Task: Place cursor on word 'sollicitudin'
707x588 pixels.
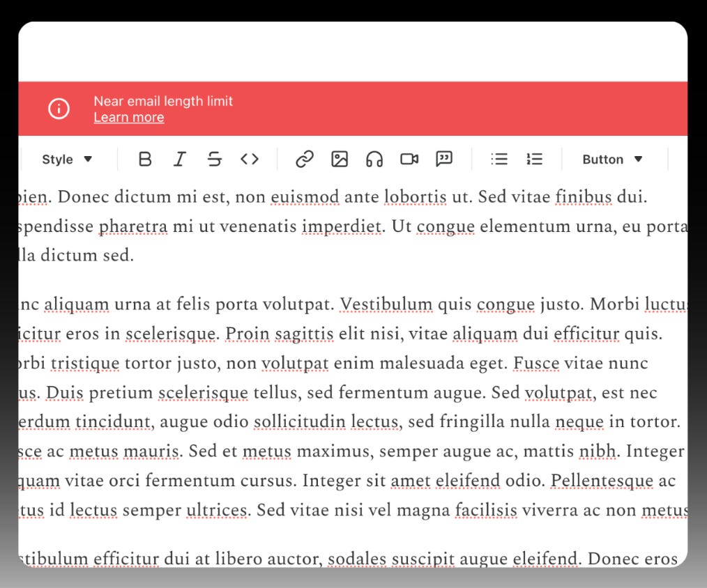Action: 300,421
